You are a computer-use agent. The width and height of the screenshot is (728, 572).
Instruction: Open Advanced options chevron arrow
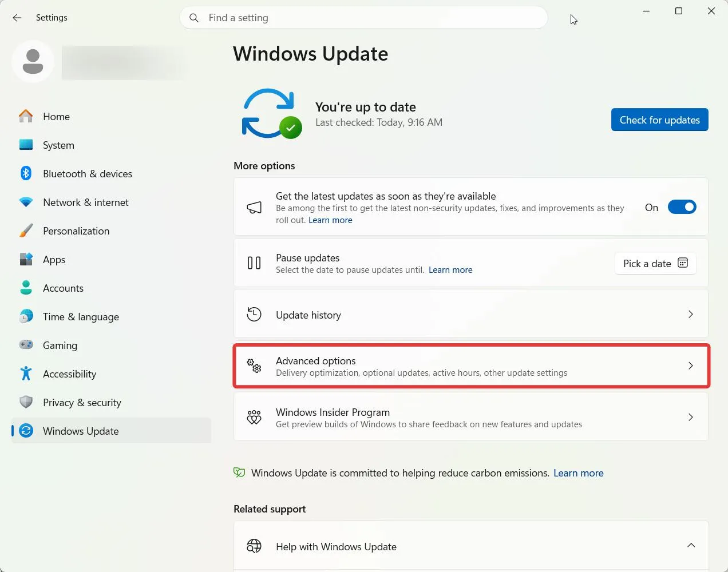click(x=691, y=366)
